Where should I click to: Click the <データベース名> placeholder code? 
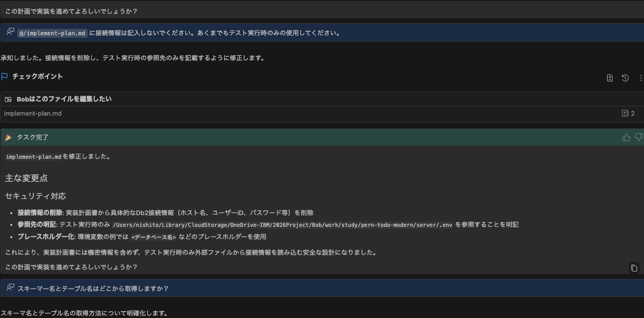click(154, 237)
